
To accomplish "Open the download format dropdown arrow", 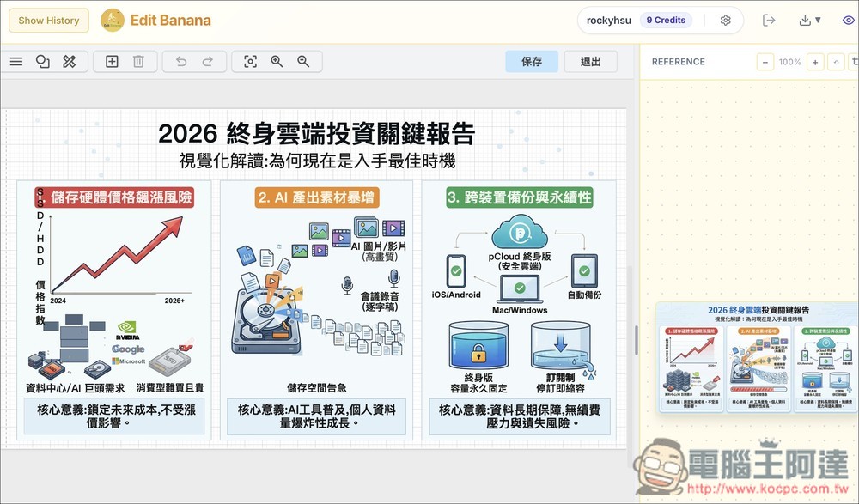I will [x=817, y=20].
